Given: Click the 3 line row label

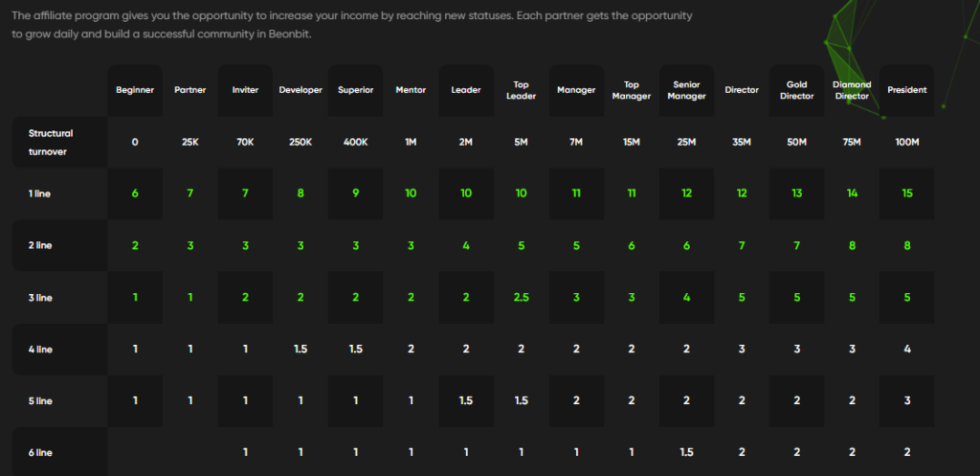Looking at the screenshot, I should pyautogui.click(x=41, y=297).
